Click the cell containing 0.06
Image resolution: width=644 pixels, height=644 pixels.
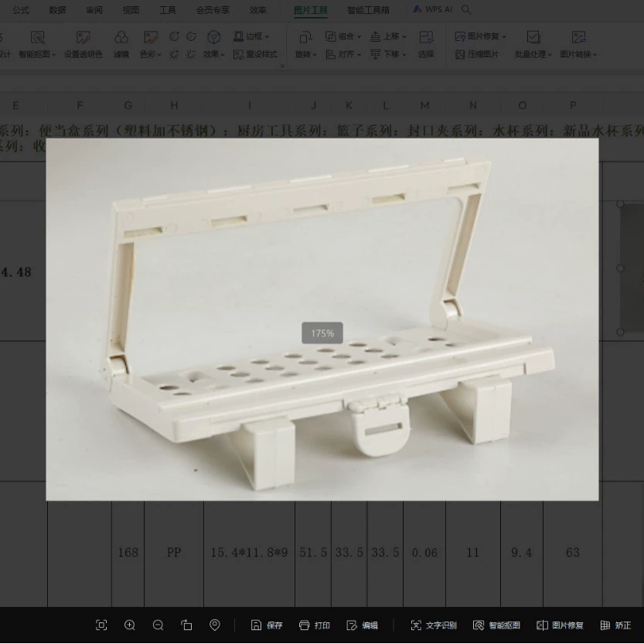tap(424, 553)
